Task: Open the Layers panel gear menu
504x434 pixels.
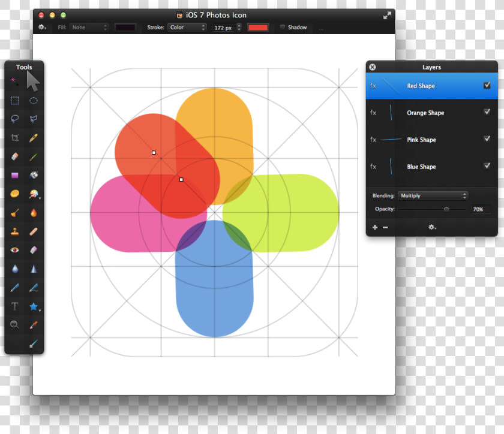Action: [x=432, y=227]
